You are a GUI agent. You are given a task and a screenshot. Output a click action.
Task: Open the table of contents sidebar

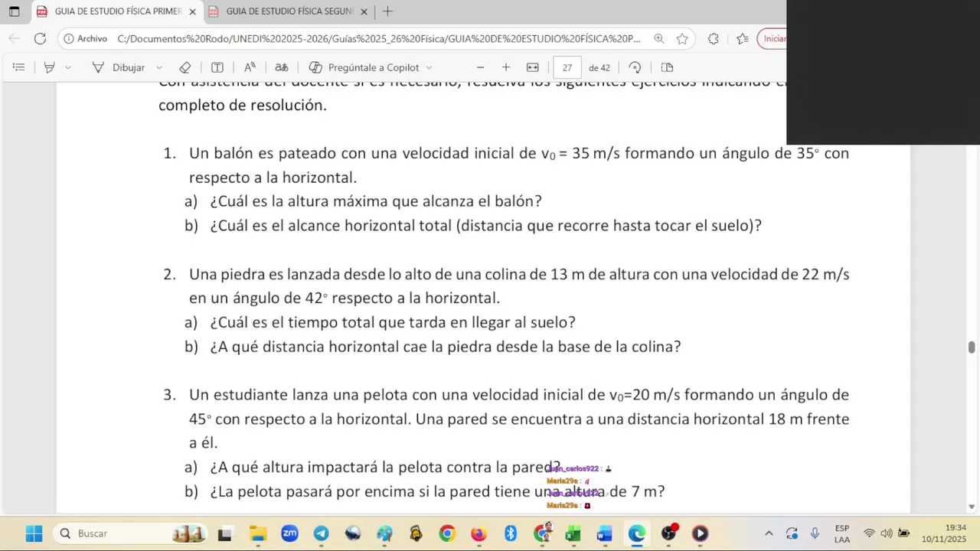[18, 67]
